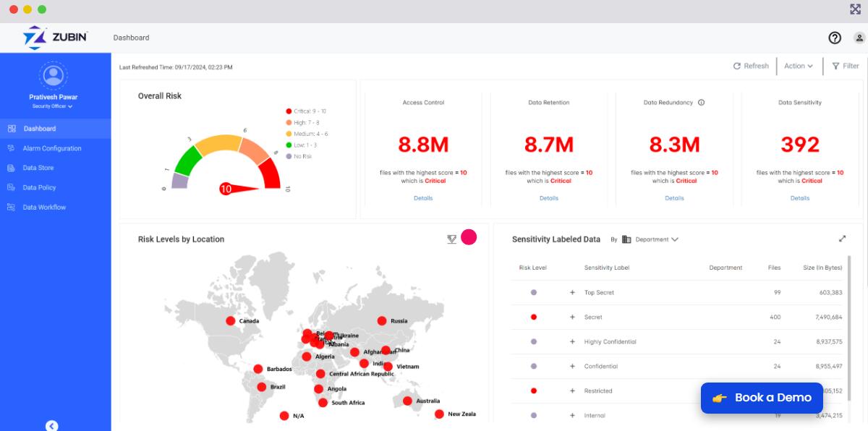Screen dimensions: 868x431
Task: Go to Data Policy in the sidebar
Action: click(x=40, y=187)
